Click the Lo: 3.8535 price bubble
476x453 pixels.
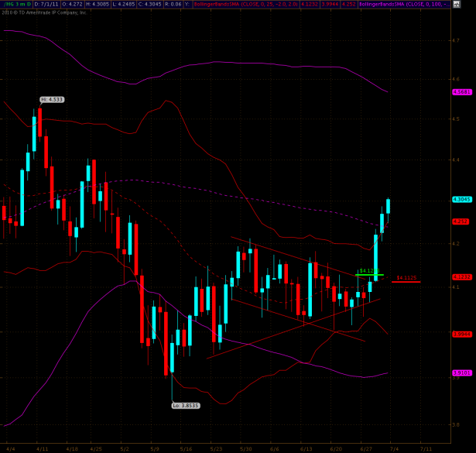(185, 405)
